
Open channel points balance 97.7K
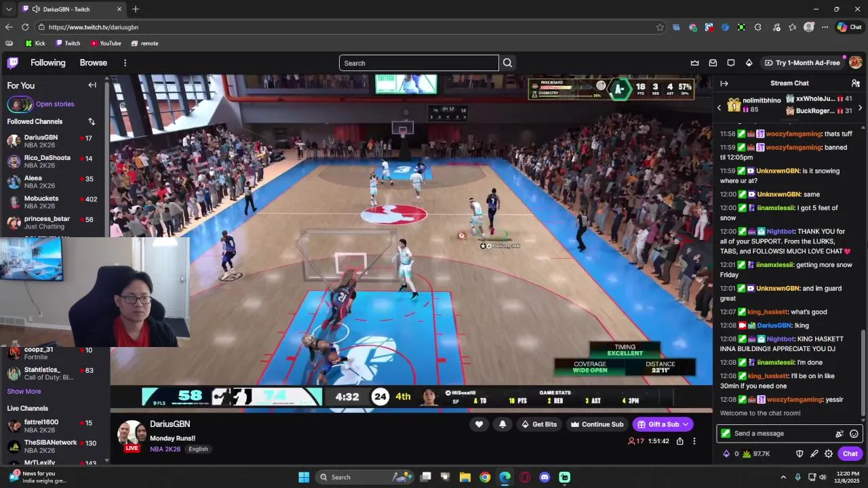pyautogui.click(x=756, y=454)
